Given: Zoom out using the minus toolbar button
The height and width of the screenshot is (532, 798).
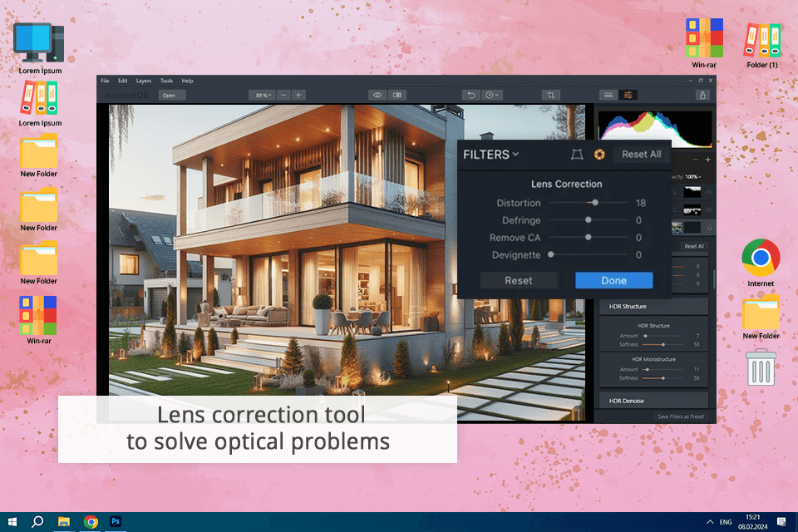Looking at the screenshot, I should pyautogui.click(x=284, y=96).
